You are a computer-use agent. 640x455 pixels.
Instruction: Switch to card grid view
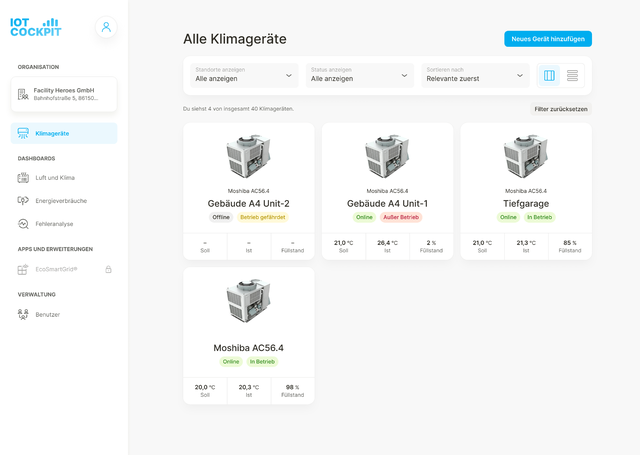[549, 75]
